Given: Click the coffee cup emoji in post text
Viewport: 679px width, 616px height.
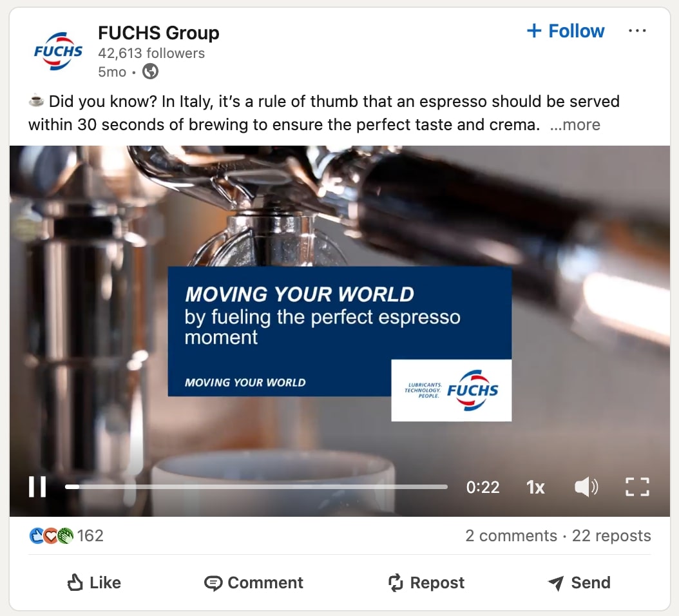Looking at the screenshot, I should point(36,101).
